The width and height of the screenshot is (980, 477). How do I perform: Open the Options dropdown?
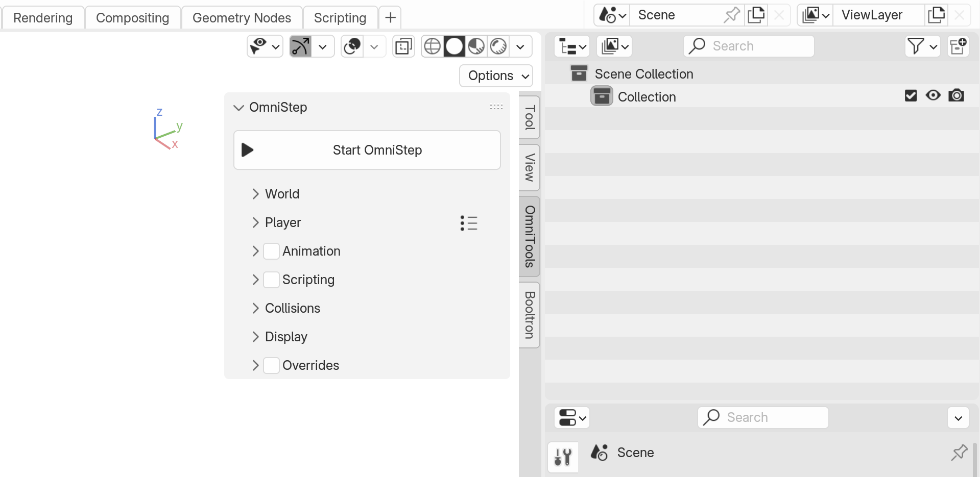[x=496, y=76]
